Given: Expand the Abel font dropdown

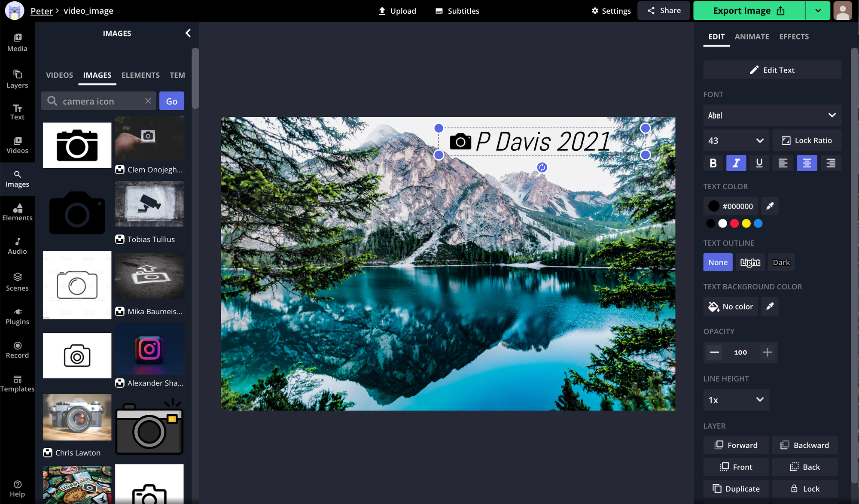Looking at the screenshot, I should (x=772, y=115).
